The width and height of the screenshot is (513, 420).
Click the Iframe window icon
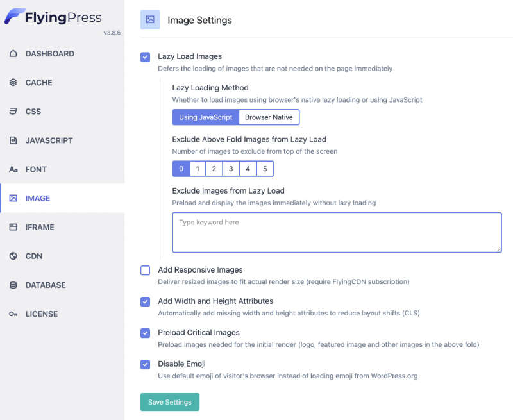13,227
